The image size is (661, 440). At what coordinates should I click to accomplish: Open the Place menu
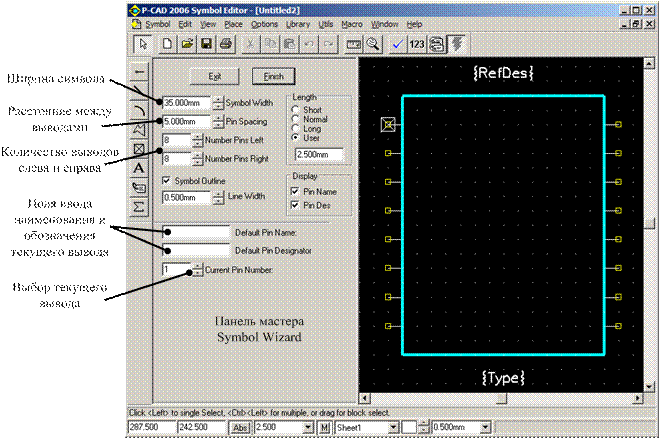click(x=233, y=24)
